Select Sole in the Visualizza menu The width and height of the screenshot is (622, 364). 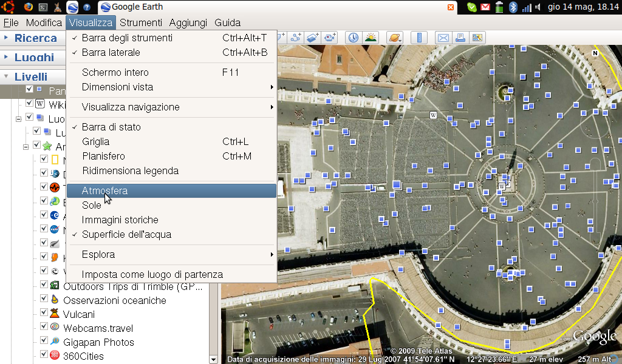(171, 205)
